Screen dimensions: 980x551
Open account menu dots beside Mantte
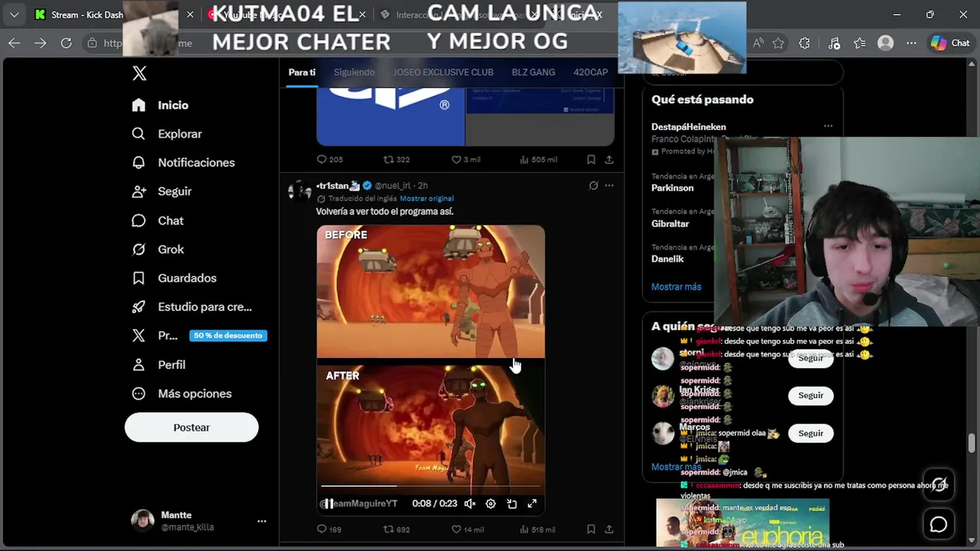pyautogui.click(x=262, y=521)
